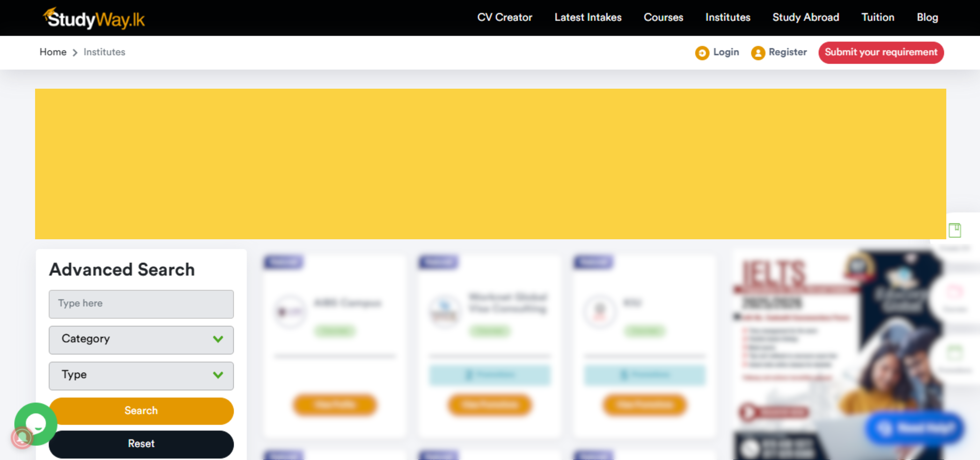Click the breadcrumb chevron separator after Home

75,53
